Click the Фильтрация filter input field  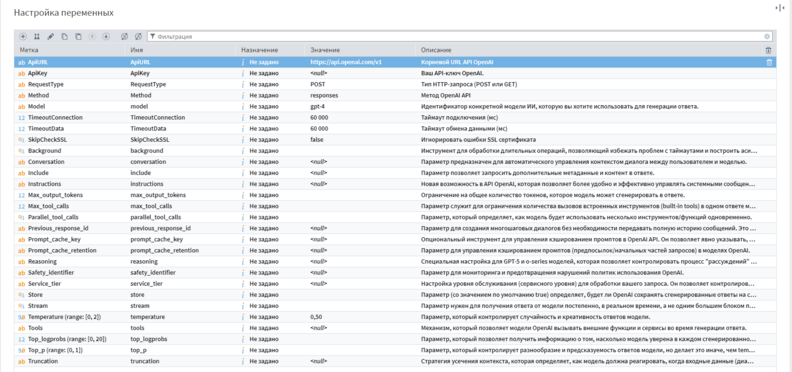[x=460, y=36]
